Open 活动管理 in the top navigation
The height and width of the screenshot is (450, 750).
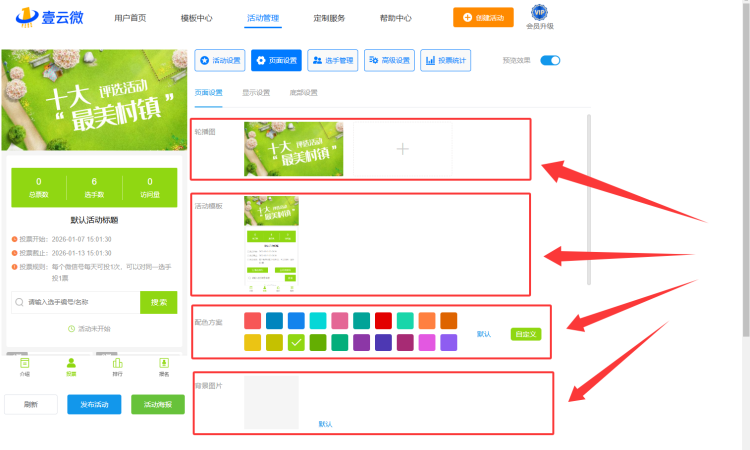click(264, 18)
